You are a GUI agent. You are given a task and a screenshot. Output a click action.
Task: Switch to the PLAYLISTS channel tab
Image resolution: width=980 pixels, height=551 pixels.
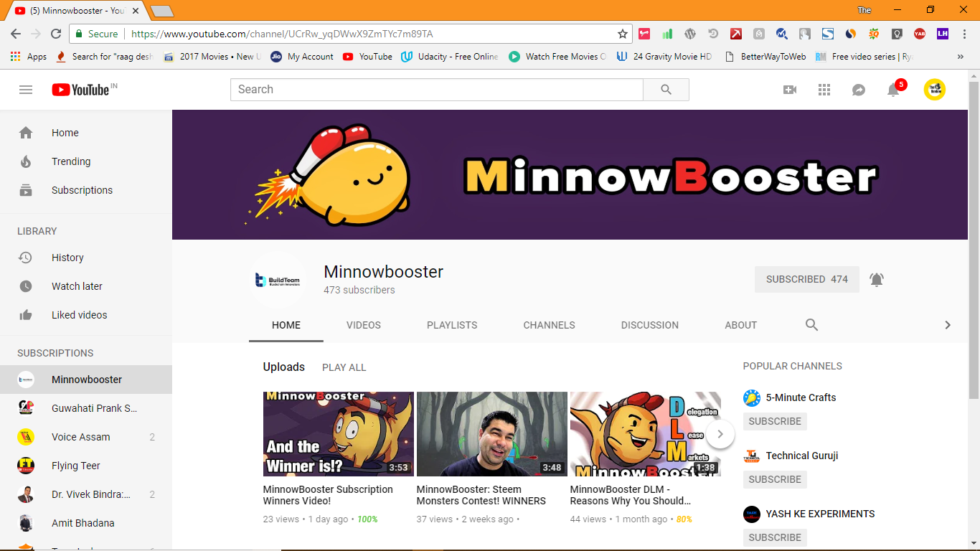pyautogui.click(x=452, y=325)
